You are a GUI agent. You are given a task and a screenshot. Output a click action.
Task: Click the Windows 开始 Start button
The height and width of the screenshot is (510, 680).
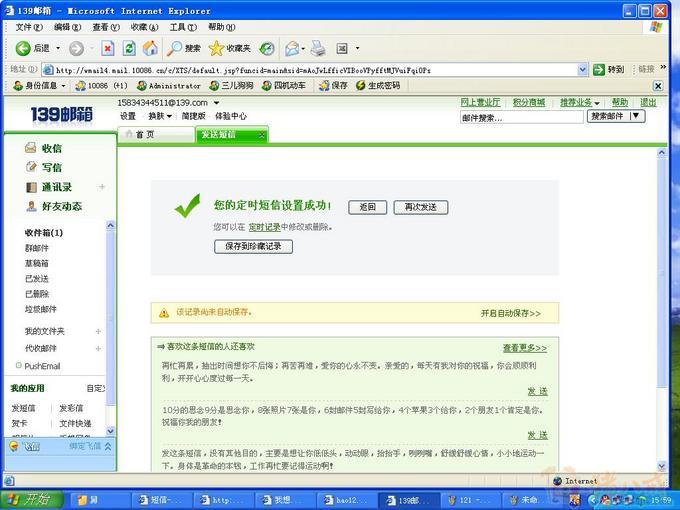click(33, 500)
